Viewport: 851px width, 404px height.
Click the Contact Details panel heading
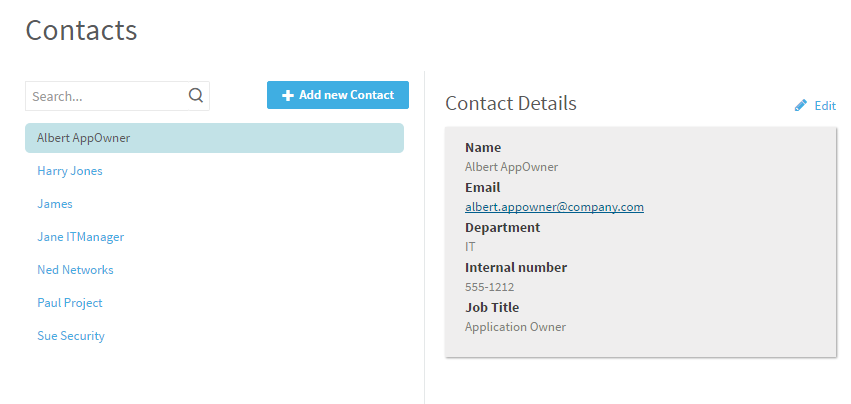click(x=510, y=103)
